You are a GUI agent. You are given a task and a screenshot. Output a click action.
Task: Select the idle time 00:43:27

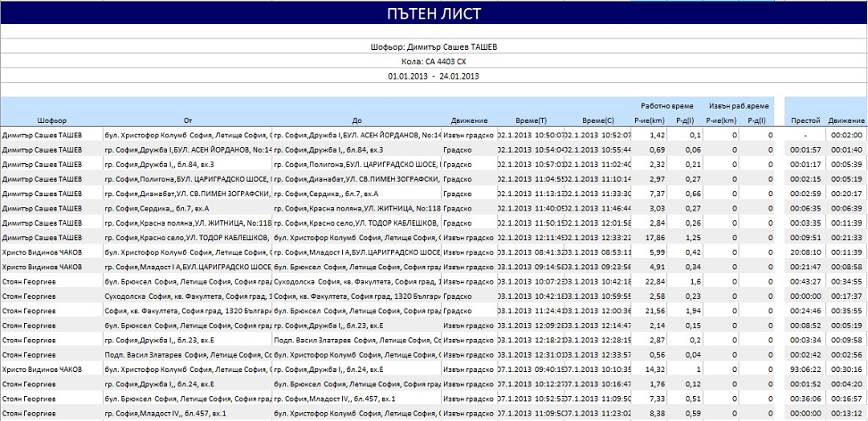(805, 282)
